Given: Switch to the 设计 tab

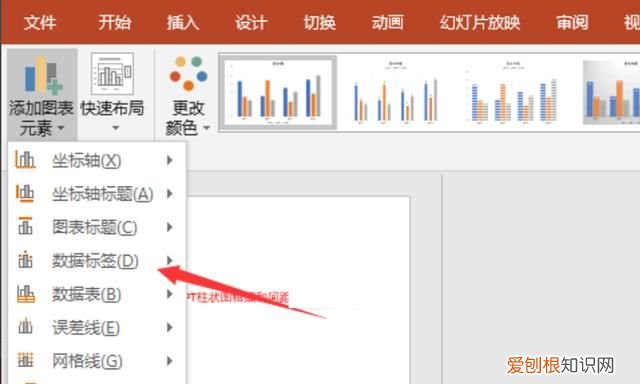Looking at the screenshot, I should pyautogui.click(x=251, y=22).
